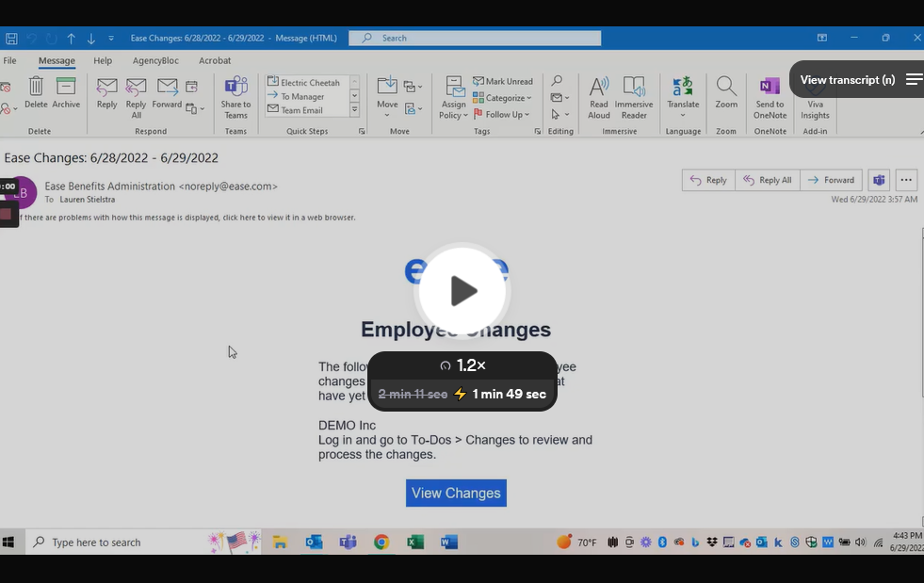924x583 pixels.
Task: Click Read Aloud icon
Action: coord(599,98)
